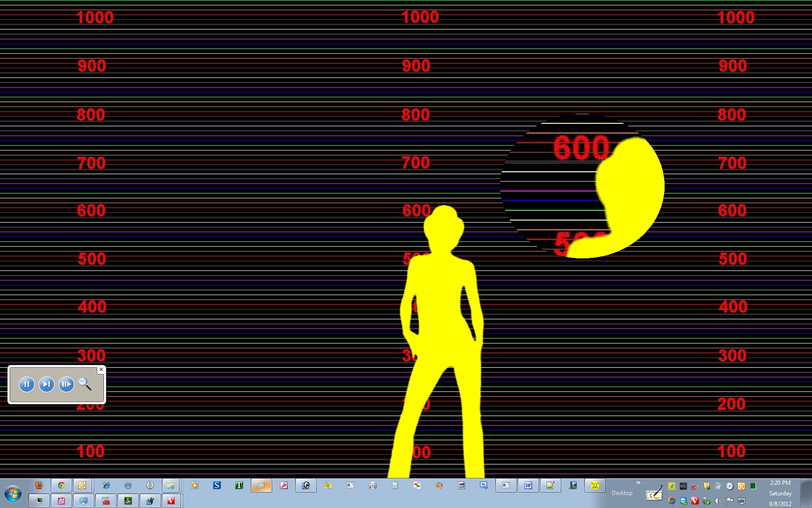Click the pause-then-play playback button
The height and width of the screenshot is (508, 812).
pos(66,384)
